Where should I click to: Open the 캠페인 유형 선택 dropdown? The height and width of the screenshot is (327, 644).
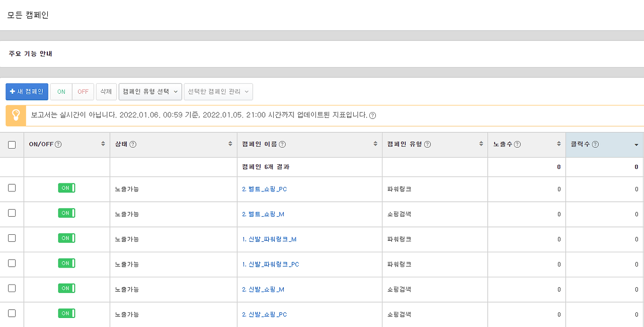[150, 92]
